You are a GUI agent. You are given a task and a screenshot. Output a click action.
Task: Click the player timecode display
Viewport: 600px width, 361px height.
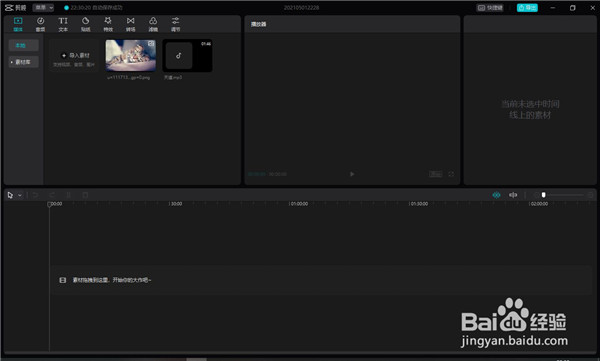click(267, 174)
